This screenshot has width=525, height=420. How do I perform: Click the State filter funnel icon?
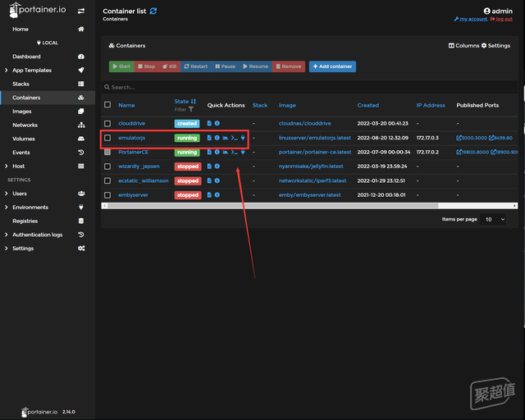click(x=191, y=109)
